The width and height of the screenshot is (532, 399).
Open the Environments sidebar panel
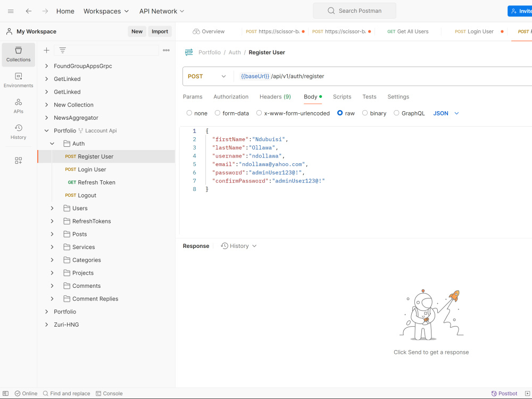tap(18, 80)
